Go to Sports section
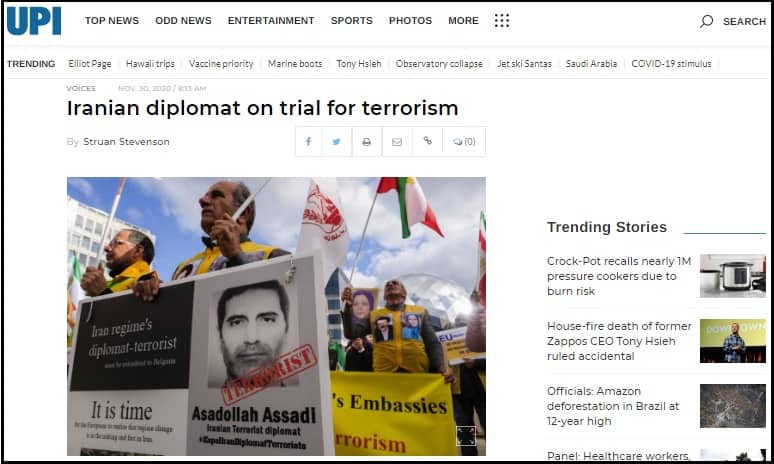 pos(351,21)
